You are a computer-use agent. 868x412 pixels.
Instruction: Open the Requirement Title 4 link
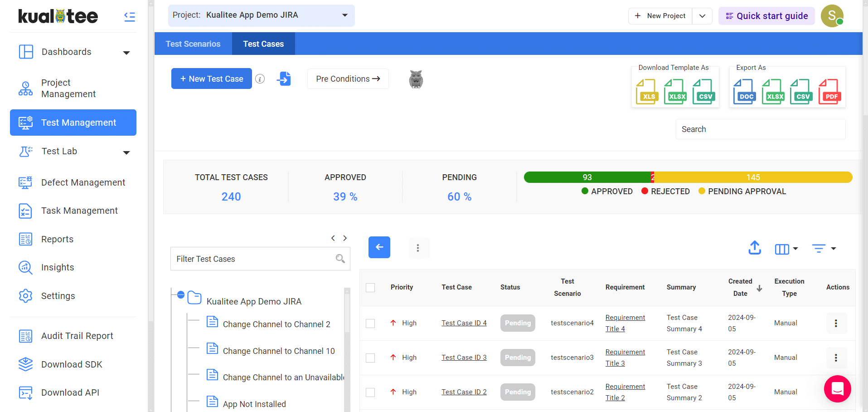point(625,323)
